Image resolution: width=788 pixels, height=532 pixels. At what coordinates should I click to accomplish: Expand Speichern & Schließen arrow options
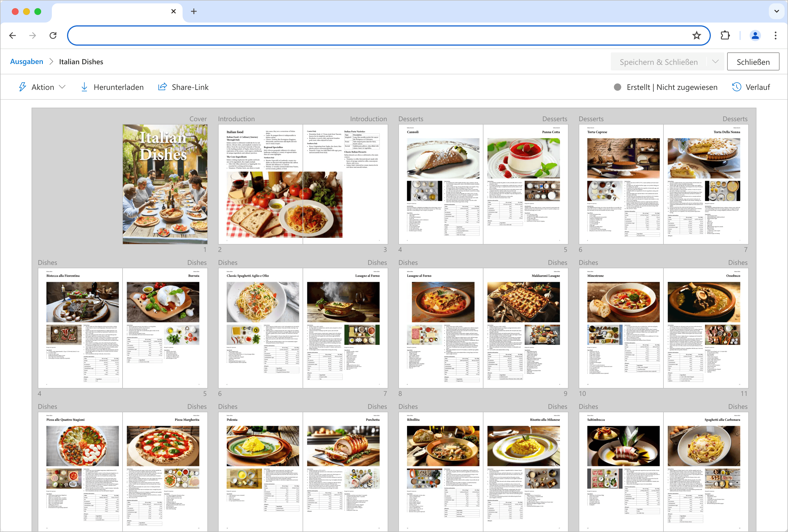click(715, 62)
